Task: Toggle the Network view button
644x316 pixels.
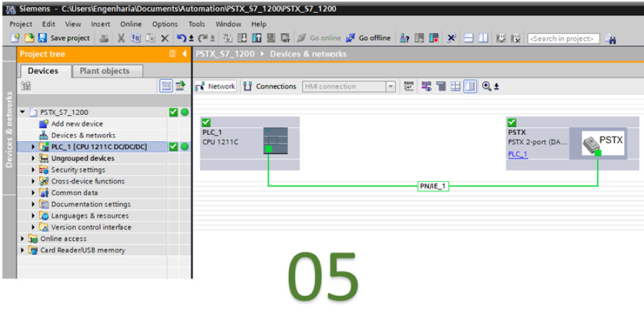Action: click(216, 86)
